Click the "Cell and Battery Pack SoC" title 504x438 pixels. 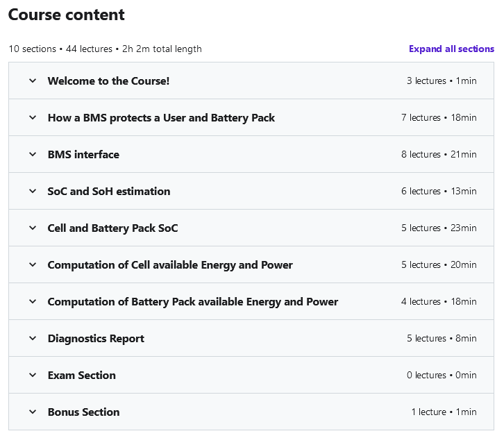click(x=112, y=228)
